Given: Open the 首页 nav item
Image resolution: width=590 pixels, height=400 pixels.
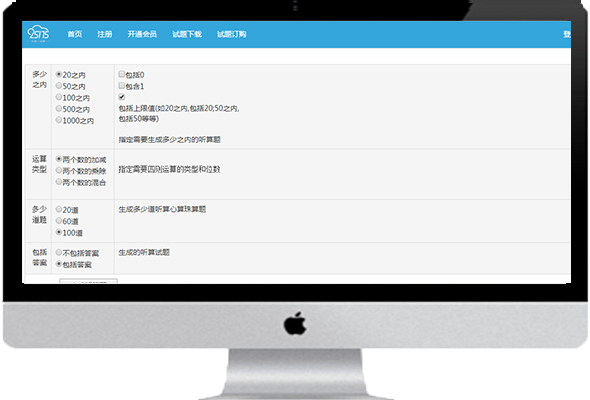Looking at the screenshot, I should pyautogui.click(x=75, y=34).
